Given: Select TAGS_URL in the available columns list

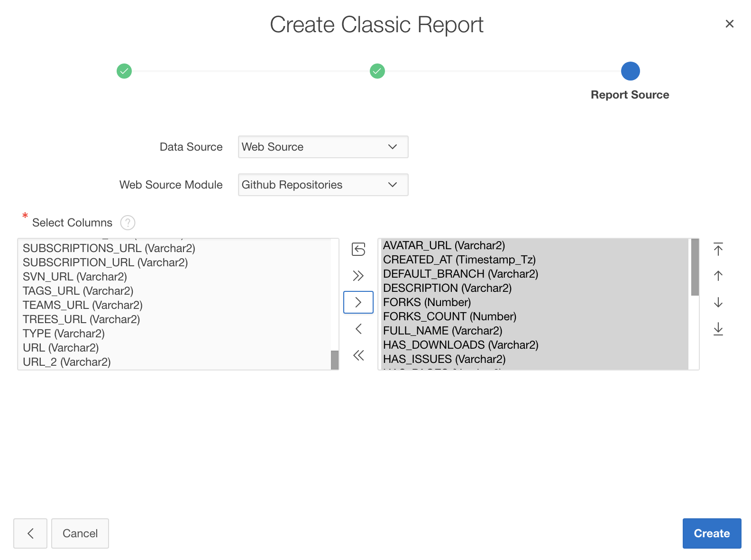Looking at the screenshot, I should (x=78, y=291).
